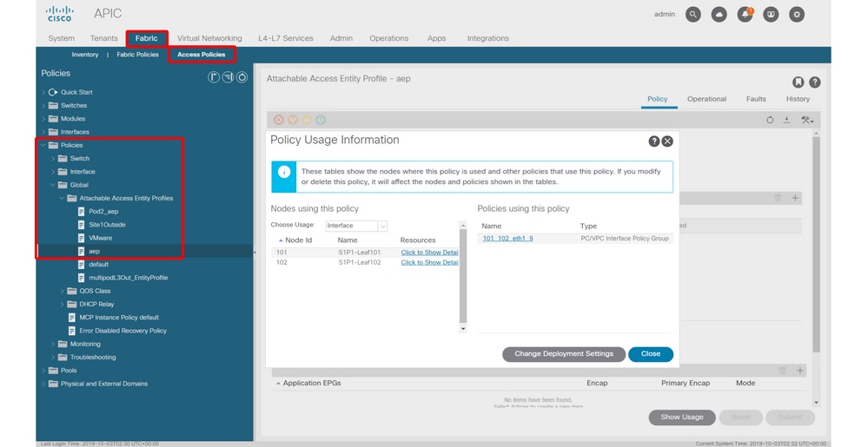Open MCP Instance Policy default
Image resolution: width=868 pixels, height=447 pixels.
coord(119,318)
